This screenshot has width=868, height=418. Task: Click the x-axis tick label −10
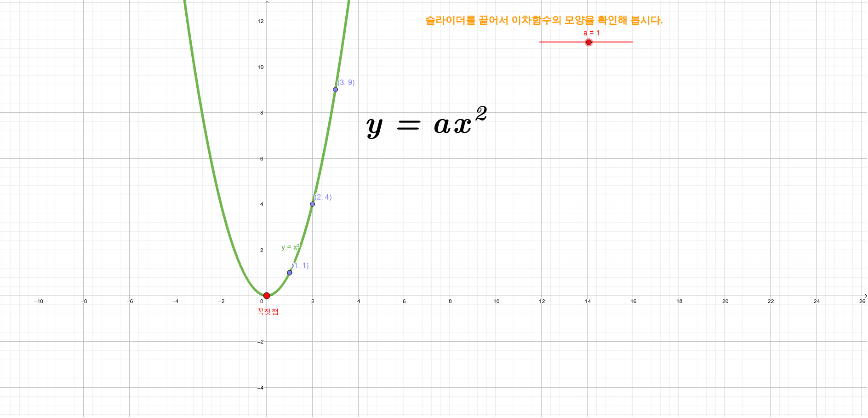tap(39, 301)
